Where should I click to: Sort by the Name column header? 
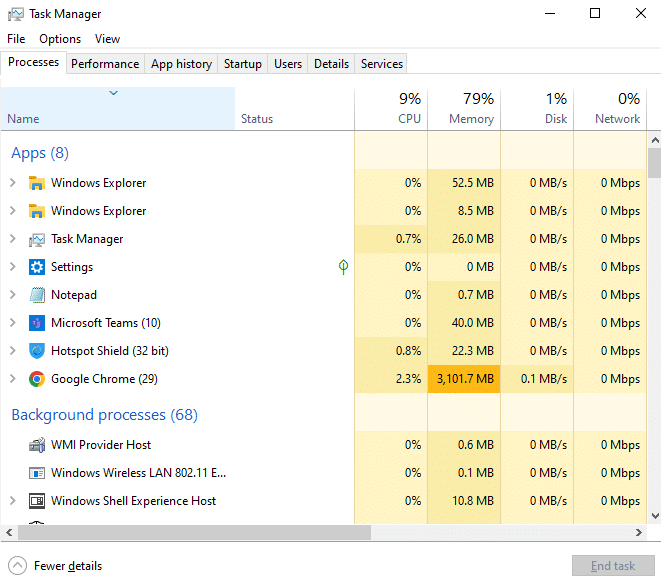[x=118, y=108]
